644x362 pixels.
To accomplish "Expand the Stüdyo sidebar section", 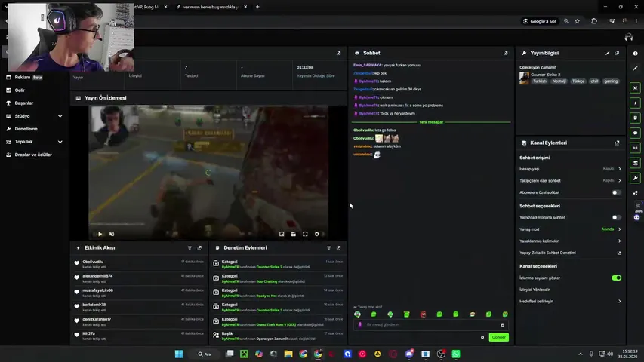I will [60, 116].
